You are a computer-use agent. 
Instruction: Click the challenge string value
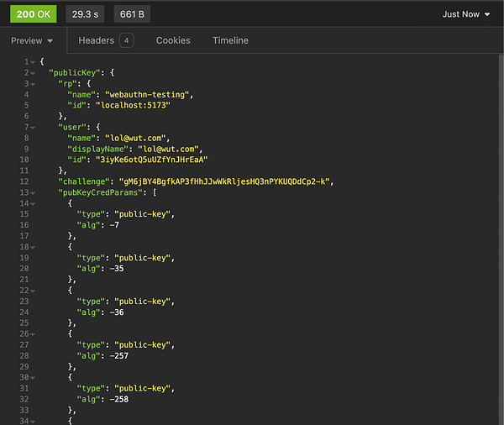tap(224, 181)
